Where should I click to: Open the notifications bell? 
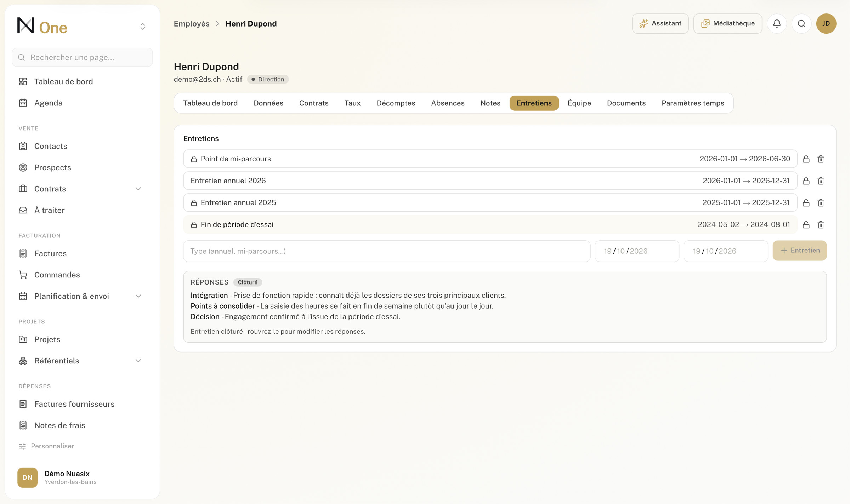point(777,24)
